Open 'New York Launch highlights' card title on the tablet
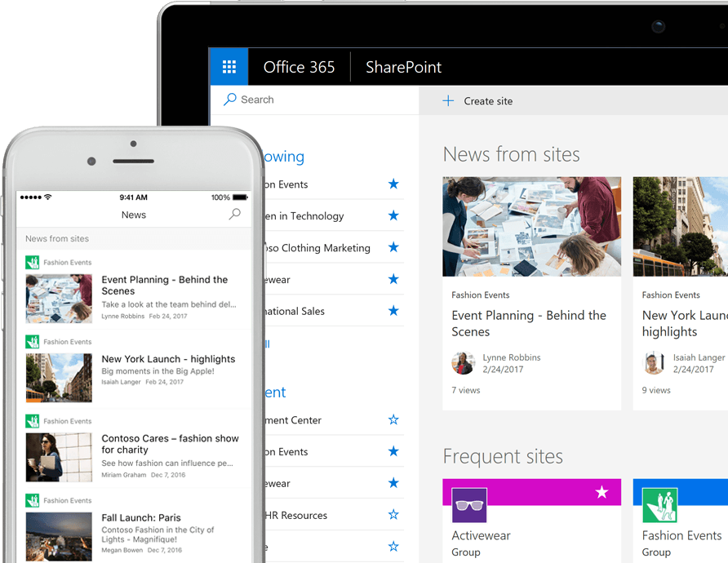 [x=685, y=323]
